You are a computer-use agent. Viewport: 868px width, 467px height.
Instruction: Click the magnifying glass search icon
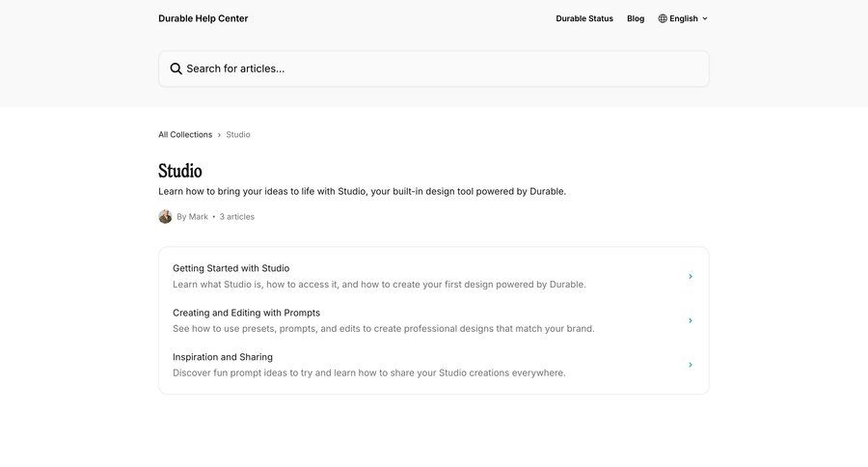(176, 69)
